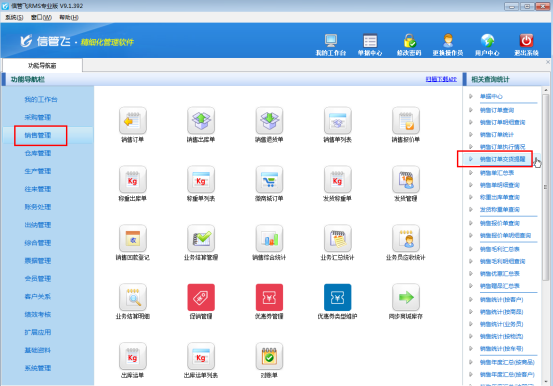Open the 销售综合统计 bar chart icon
The width and height of the screenshot is (553, 386).
(x=269, y=238)
